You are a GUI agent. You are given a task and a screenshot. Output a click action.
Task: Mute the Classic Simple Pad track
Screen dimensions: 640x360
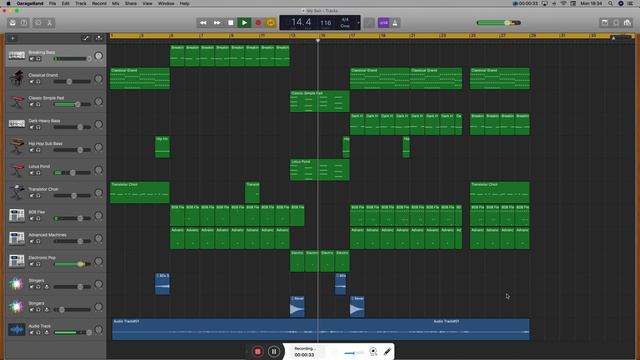tap(32, 104)
